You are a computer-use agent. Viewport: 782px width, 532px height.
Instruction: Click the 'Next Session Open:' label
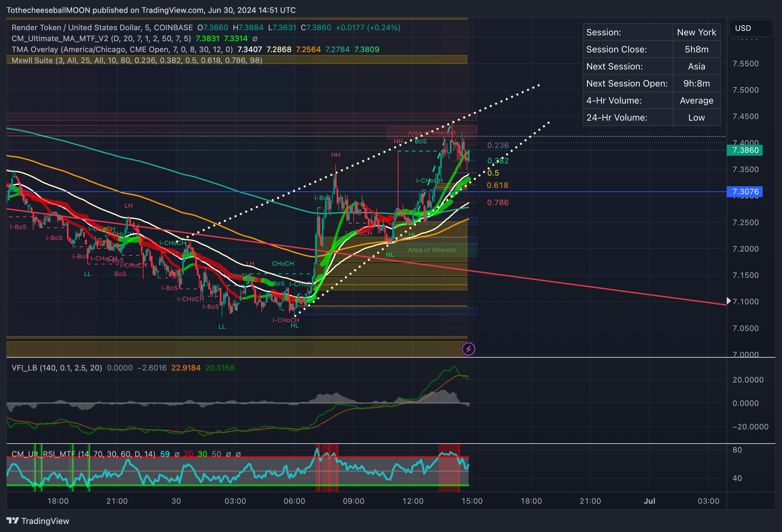pyautogui.click(x=627, y=83)
